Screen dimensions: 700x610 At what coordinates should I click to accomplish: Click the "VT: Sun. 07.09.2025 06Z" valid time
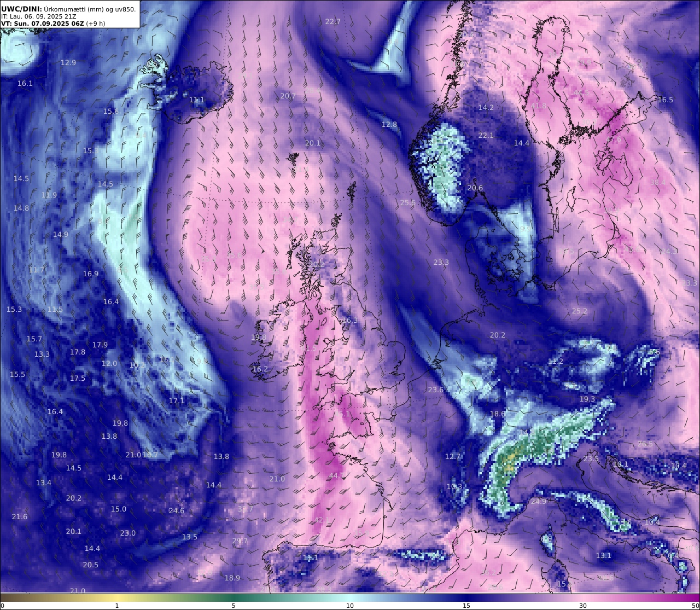click(x=43, y=24)
